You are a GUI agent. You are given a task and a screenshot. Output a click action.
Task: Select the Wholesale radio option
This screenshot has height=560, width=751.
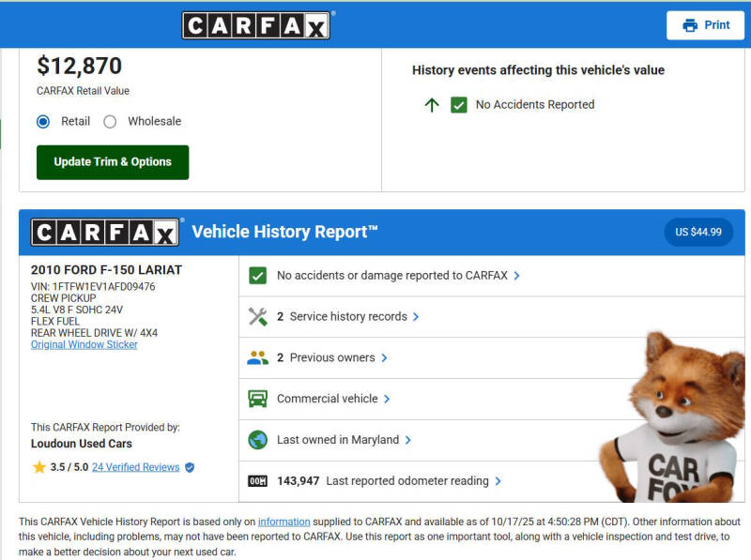click(111, 121)
